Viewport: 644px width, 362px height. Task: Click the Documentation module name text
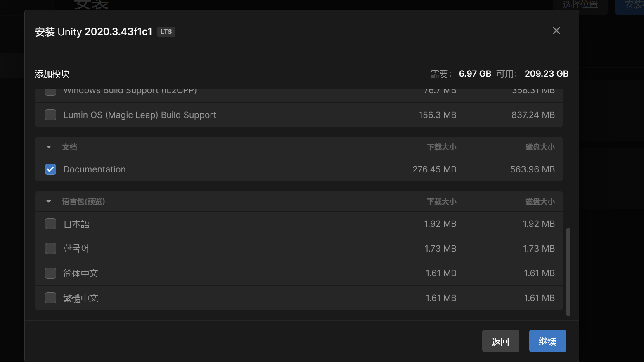95,169
